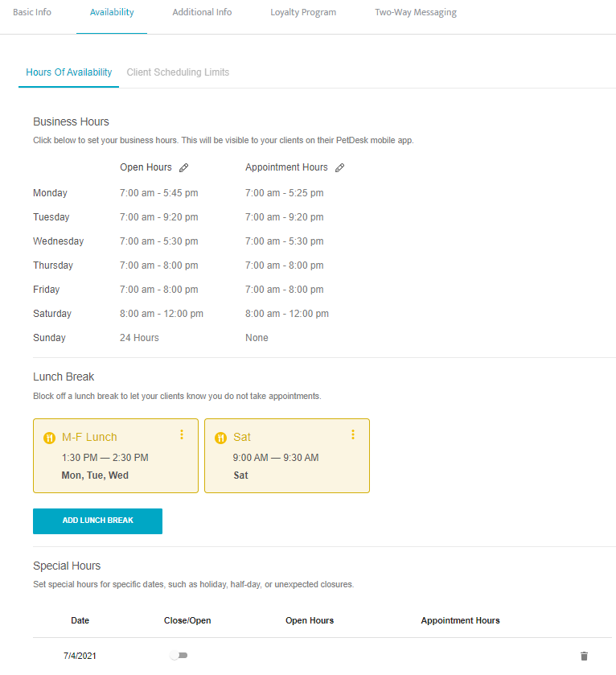Go to the Loyalty Program tab
This screenshot has height=675, width=616.
click(x=303, y=13)
